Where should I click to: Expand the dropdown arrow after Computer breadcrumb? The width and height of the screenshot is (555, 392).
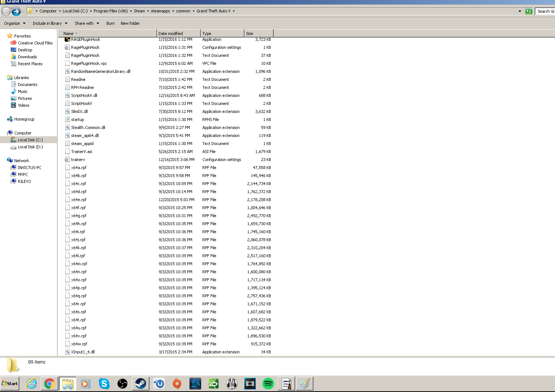(x=60, y=11)
